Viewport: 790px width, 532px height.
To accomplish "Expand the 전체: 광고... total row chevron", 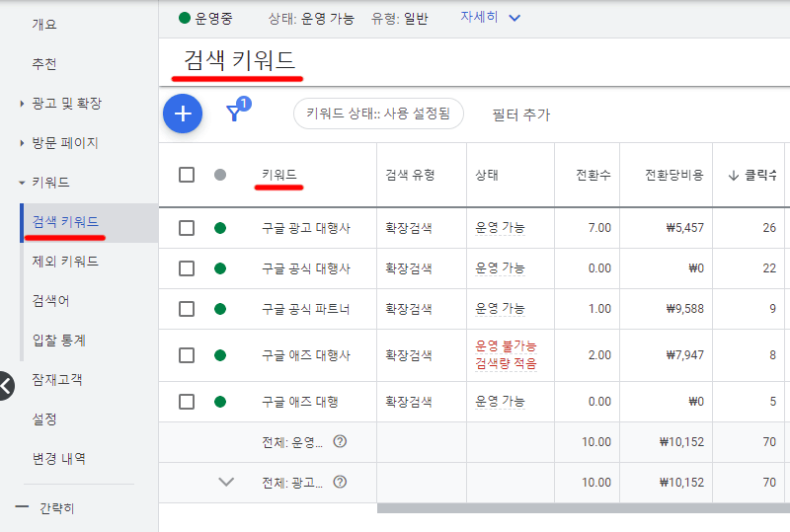I will (x=226, y=482).
